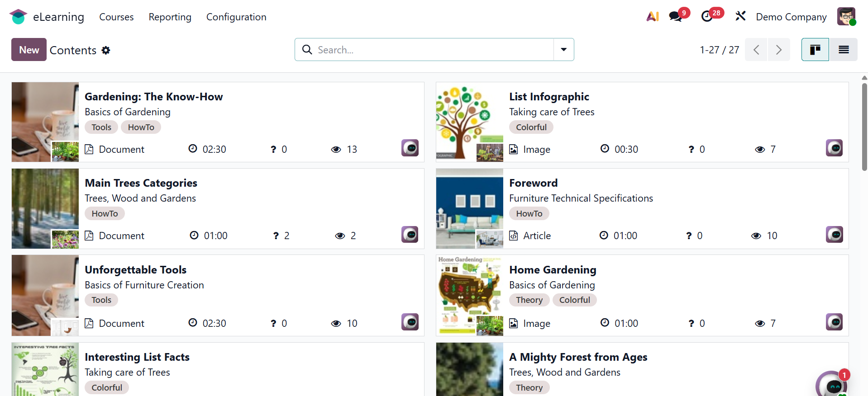
Task: Switch to List view
Action: (x=844, y=50)
